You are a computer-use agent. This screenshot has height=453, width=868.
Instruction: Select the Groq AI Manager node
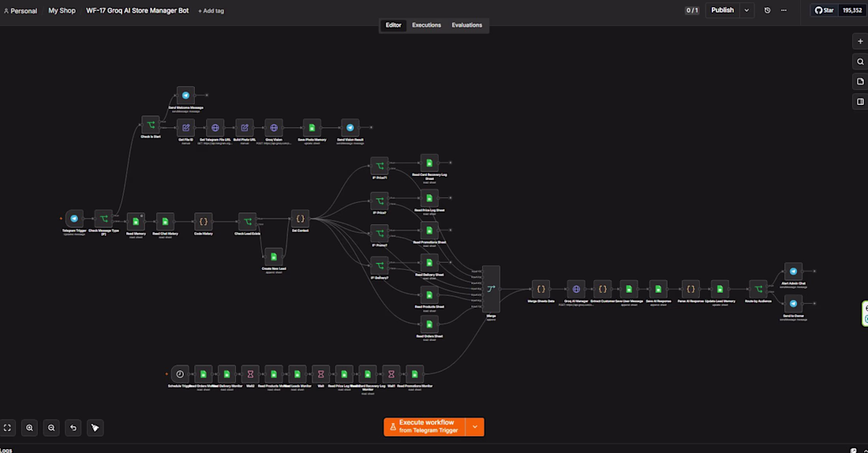(x=576, y=289)
